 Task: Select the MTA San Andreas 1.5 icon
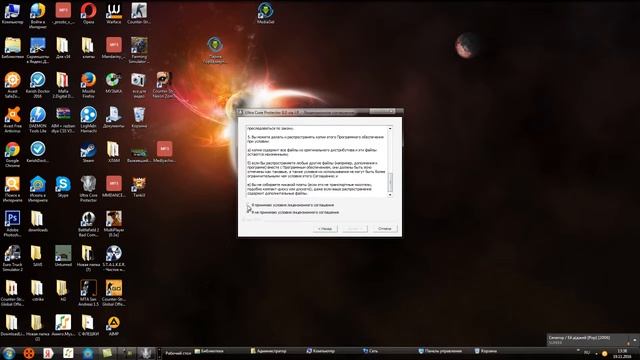88,293
